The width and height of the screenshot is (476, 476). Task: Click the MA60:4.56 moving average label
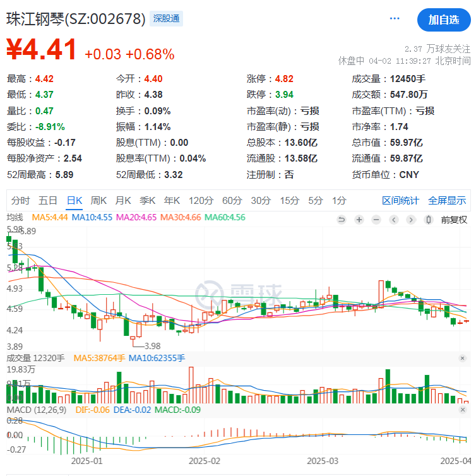point(225,217)
